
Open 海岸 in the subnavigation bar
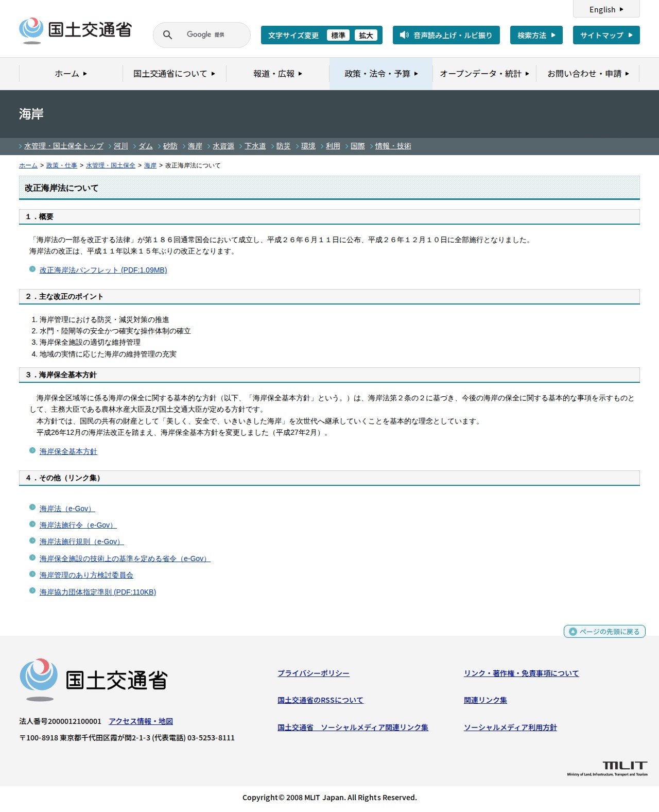click(195, 146)
